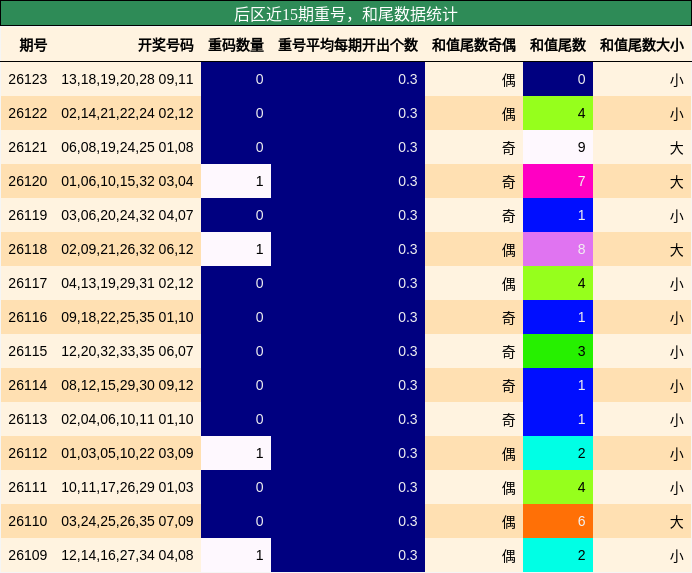The width and height of the screenshot is (692, 573).
Task: Select issue number 26117
Action: (28, 283)
